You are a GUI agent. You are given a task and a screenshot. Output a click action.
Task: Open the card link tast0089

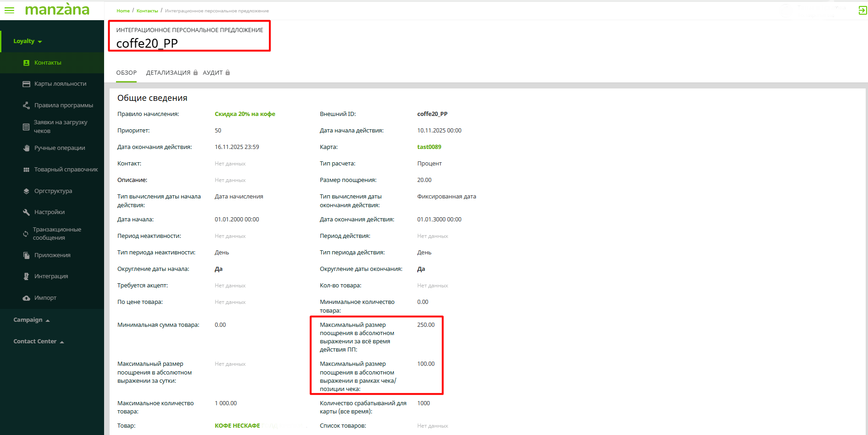click(x=429, y=147)
